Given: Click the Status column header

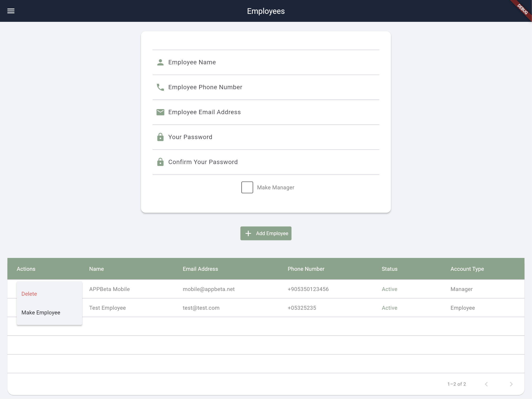Looking at the screenshot, I should [389, 269].
